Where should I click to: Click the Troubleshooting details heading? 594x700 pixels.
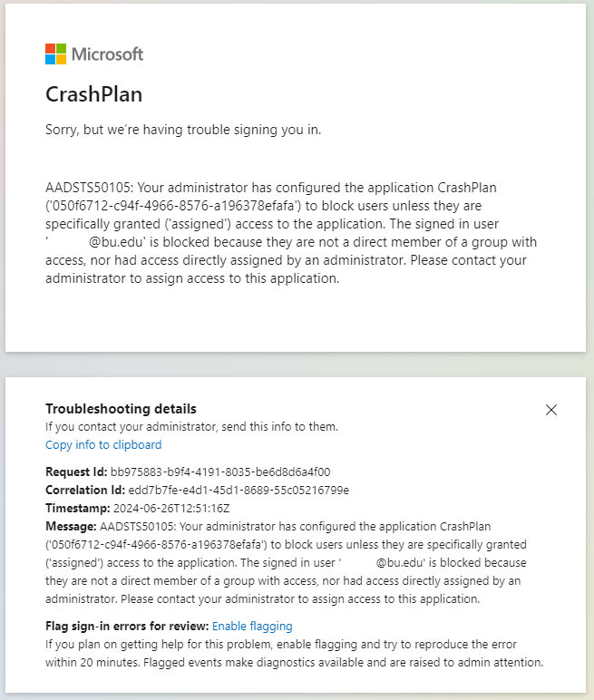tap(121, 408)
